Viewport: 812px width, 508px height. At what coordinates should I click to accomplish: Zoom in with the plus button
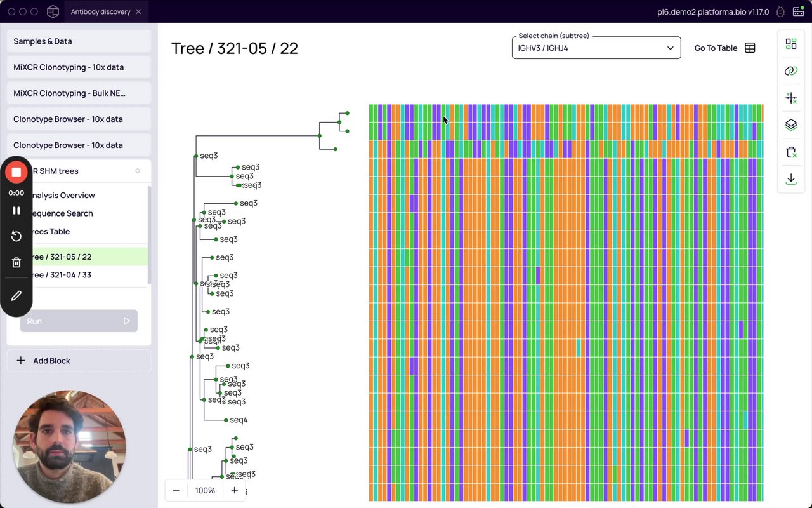coord(234,490)
